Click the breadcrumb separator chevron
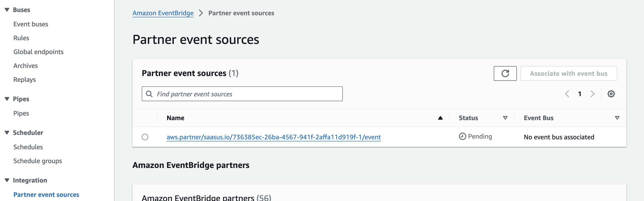The height and width of the screenshot is (201, 644). coord(201,13)
